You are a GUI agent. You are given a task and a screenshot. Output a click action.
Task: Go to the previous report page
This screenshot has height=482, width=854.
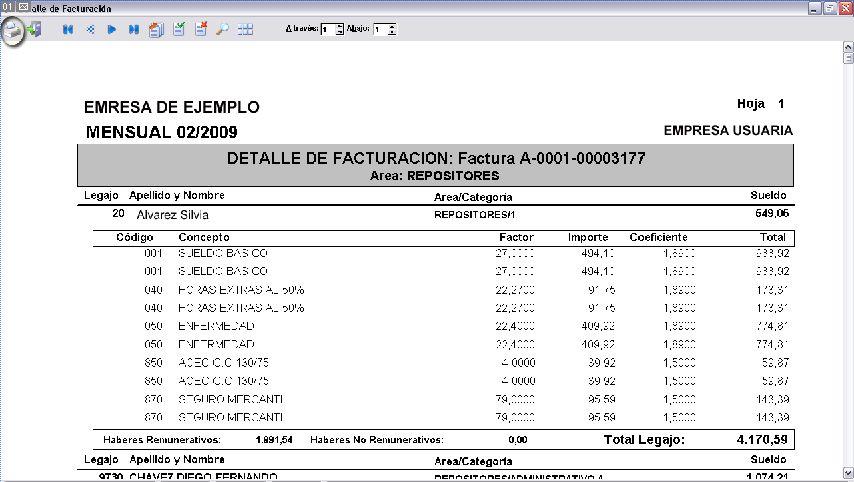point(90,30)
